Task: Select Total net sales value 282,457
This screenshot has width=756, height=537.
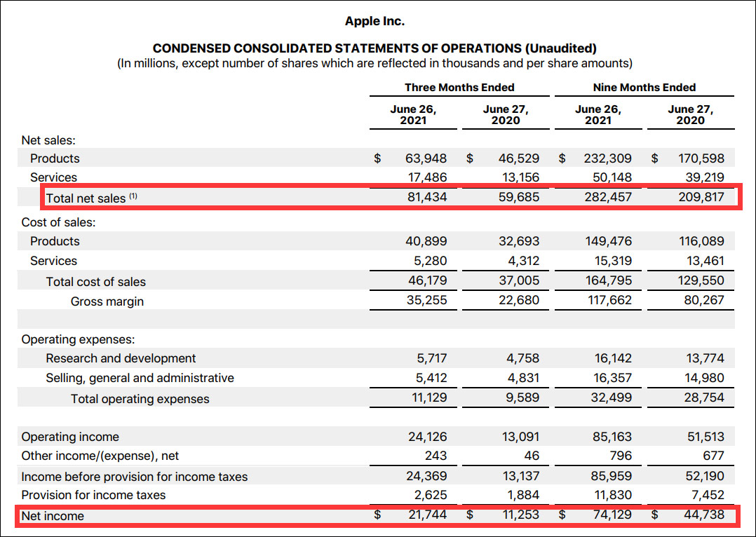Action: [608, 197]
